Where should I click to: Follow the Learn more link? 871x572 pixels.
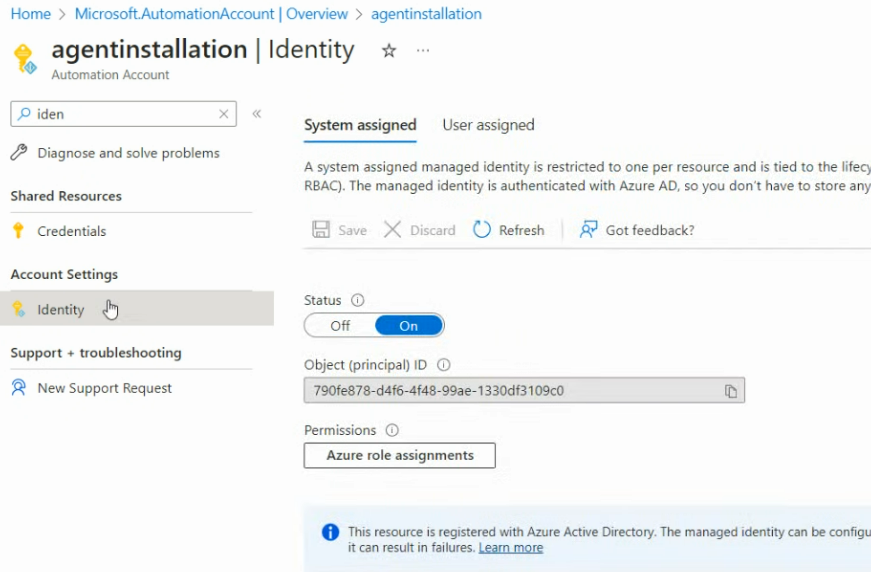(511, 547)
